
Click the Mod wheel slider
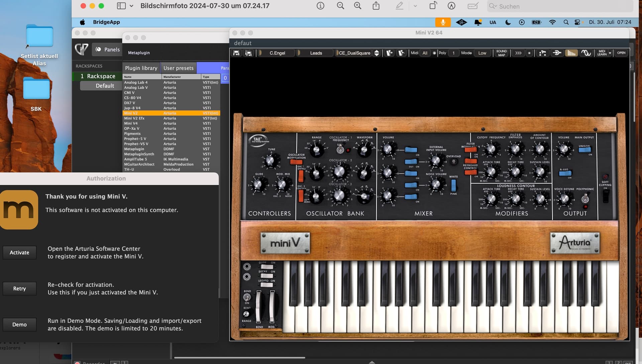272,306
